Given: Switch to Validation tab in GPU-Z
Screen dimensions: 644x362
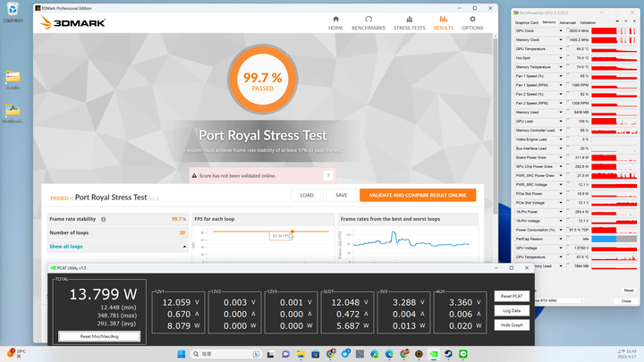Looking at the screenshot, I should pyautogui.click(x=588, y=22).
